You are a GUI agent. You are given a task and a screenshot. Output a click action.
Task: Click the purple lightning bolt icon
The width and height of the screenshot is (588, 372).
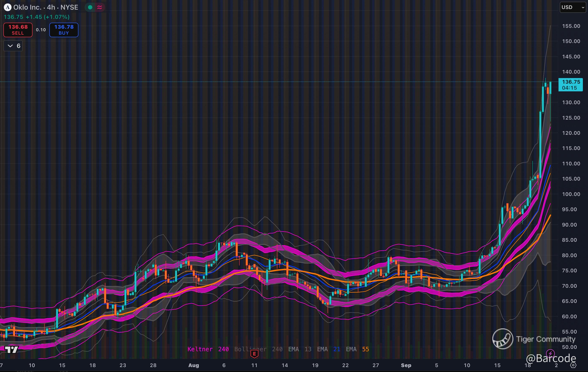click(550, 353)
